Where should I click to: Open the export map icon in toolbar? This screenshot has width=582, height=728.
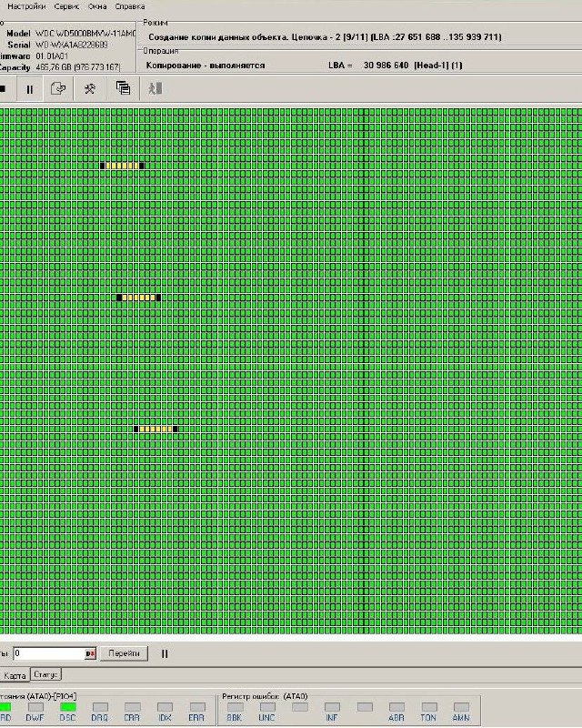point(58,88)
